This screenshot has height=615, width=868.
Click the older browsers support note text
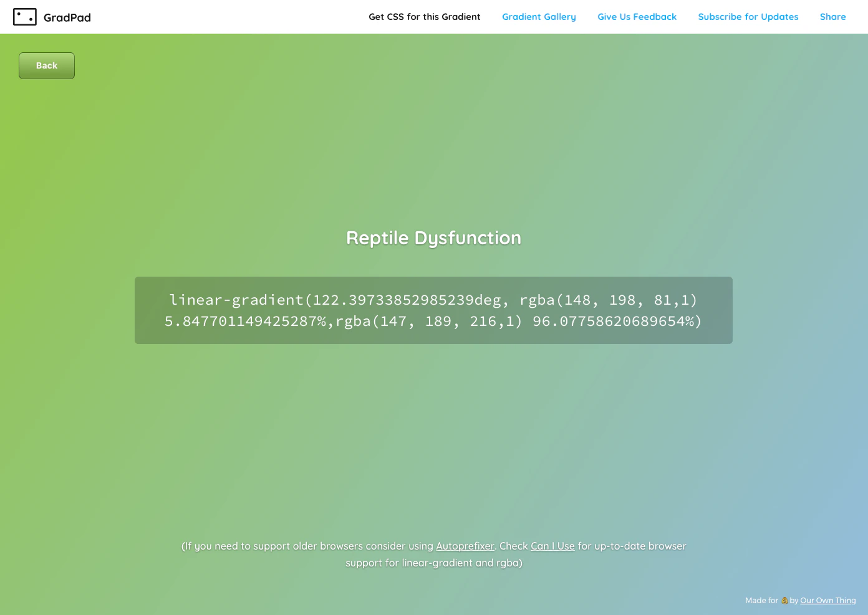click(x=433, y=555)
